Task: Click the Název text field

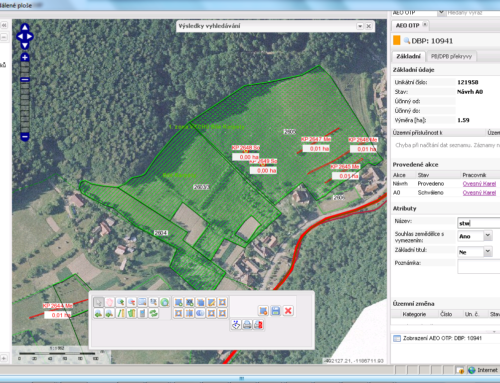Action: click(x=479, y=223)
